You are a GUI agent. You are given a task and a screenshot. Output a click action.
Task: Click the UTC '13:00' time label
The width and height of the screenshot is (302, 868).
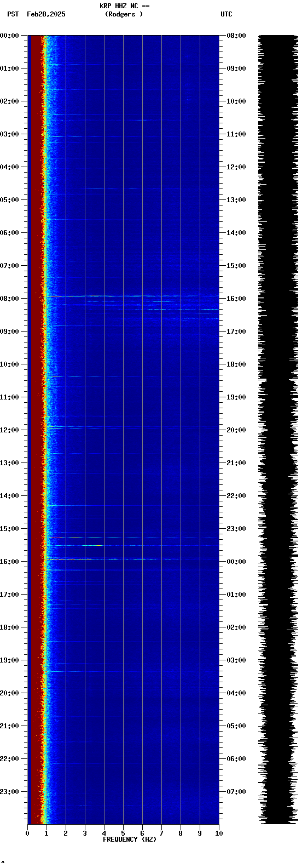coord(236,200)
